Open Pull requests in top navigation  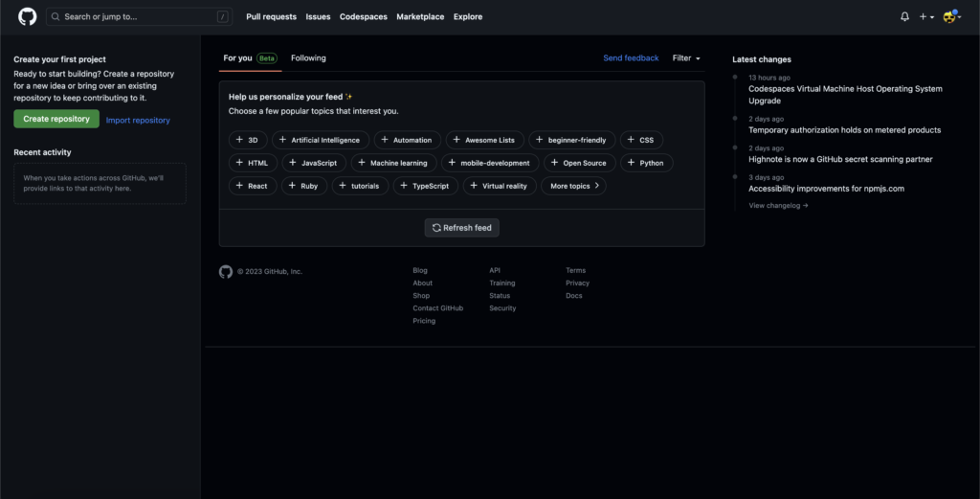271,17
